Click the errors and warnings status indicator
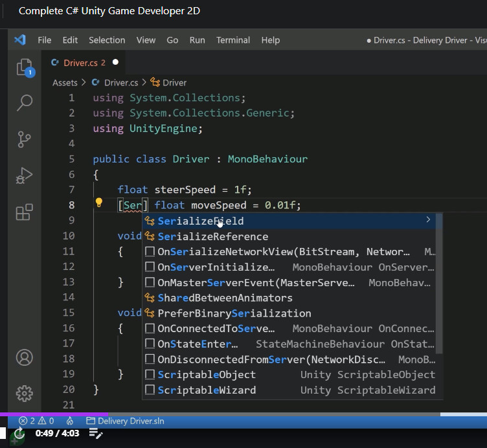The height and width of the screenshot is (448, 487). 36,421
